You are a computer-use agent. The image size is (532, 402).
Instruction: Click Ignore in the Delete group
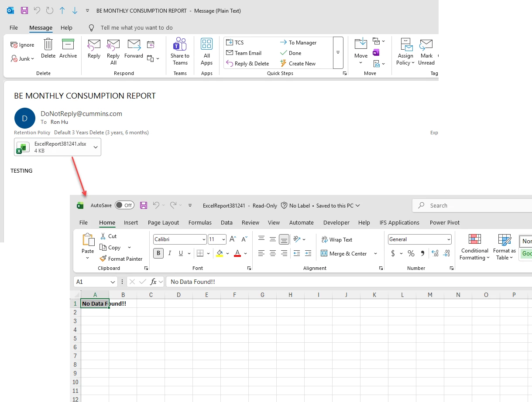[x=23, y=45]
